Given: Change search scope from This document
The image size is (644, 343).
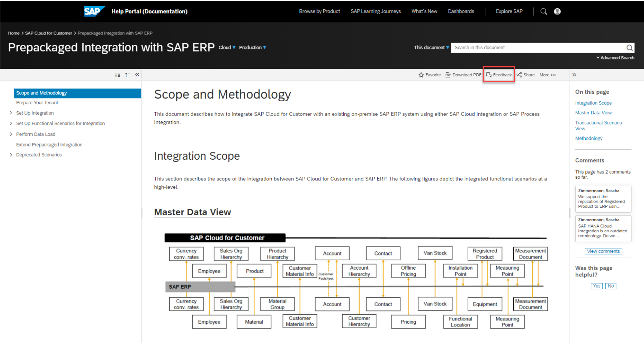Looking at the screenshot, I should click(432, 48).
